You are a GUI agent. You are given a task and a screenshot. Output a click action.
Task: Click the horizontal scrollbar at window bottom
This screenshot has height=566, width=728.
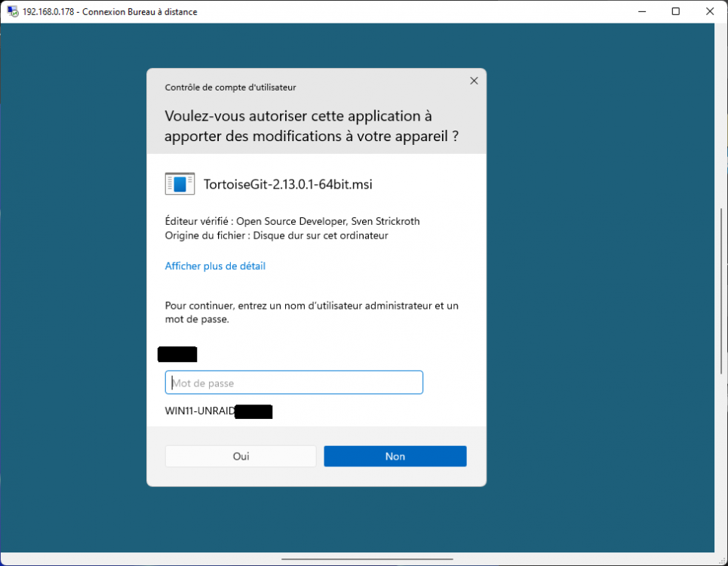367,559
